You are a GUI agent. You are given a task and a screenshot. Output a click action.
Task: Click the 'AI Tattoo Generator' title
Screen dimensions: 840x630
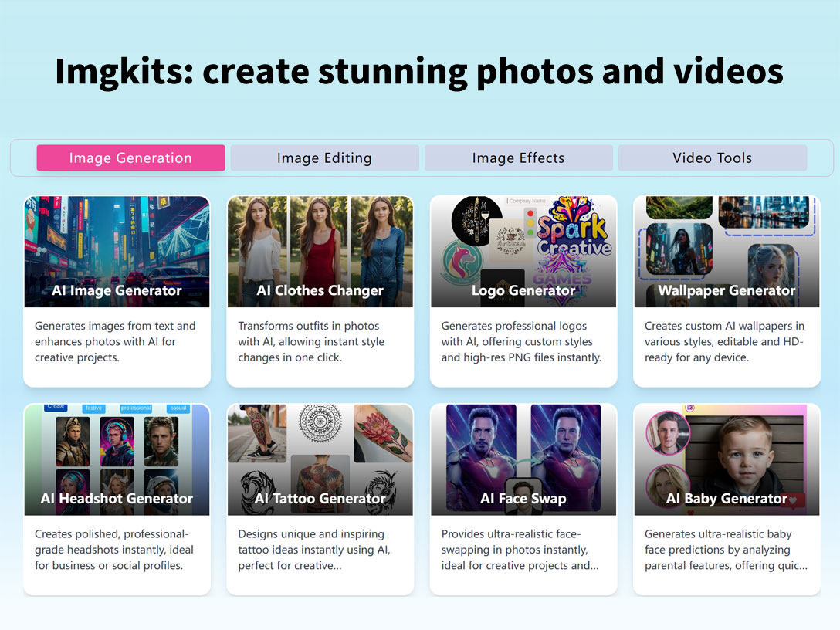[320, 498]
